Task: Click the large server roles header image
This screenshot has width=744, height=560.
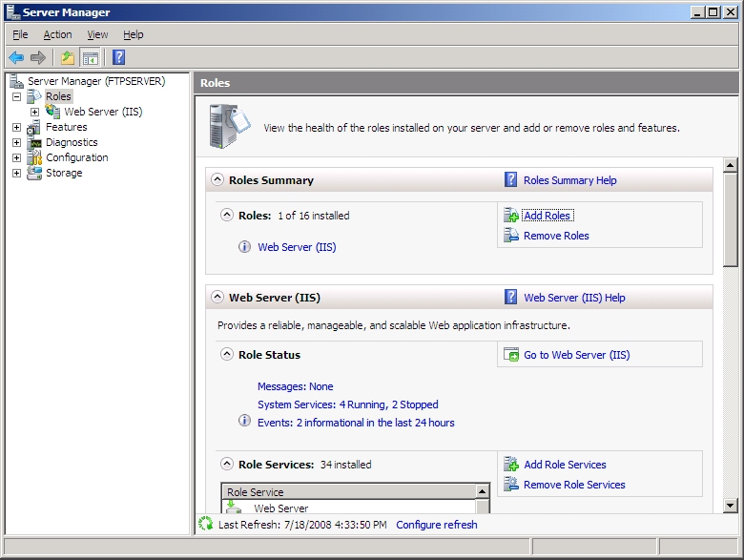Action: point(230,126)
